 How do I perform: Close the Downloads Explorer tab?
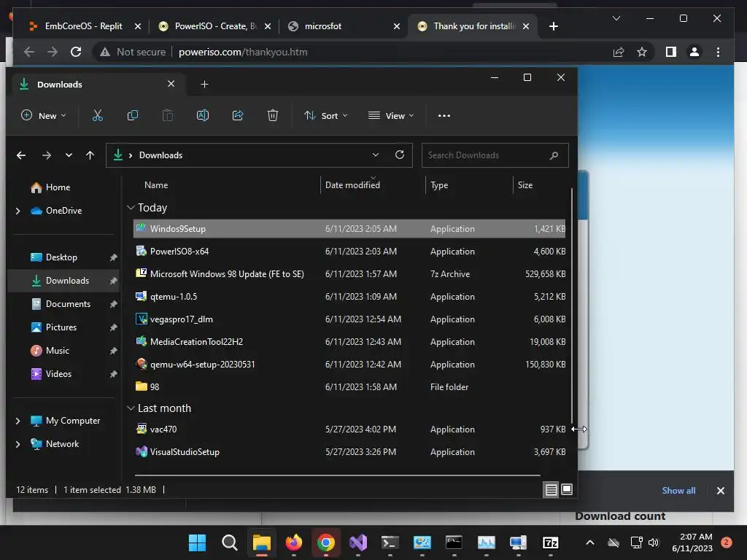pyautogui.click(x=171, y=84)
